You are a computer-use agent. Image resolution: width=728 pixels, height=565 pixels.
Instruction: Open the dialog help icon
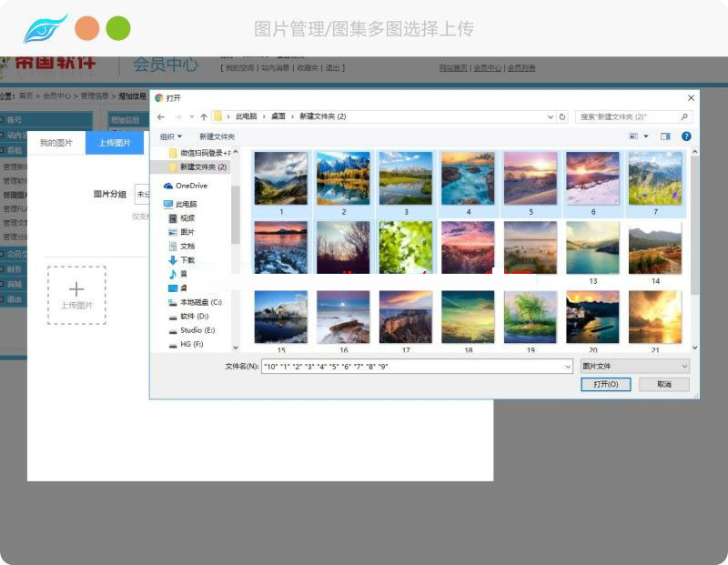click(686, 136)
